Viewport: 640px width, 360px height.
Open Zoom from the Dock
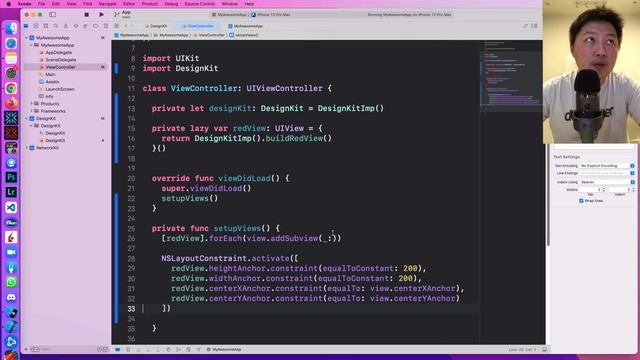[x=11, y=252]
